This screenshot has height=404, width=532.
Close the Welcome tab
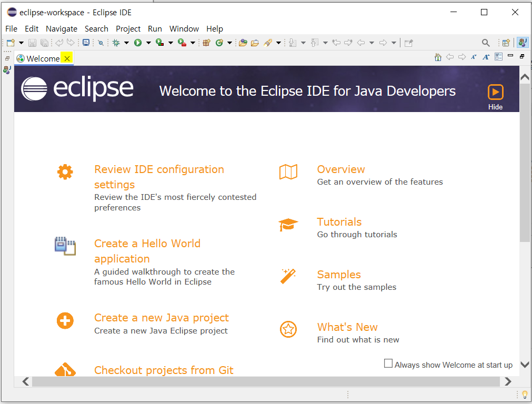tap(67, 58)
